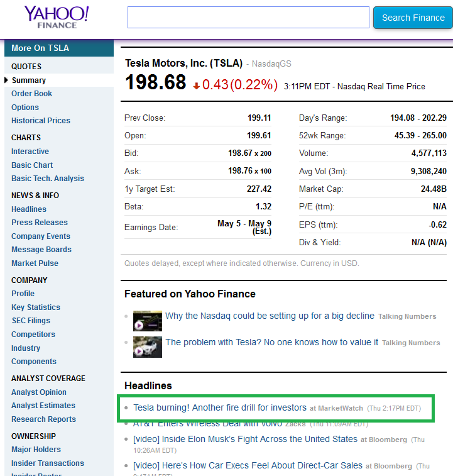View SEC Filings link

pos(30,321)
